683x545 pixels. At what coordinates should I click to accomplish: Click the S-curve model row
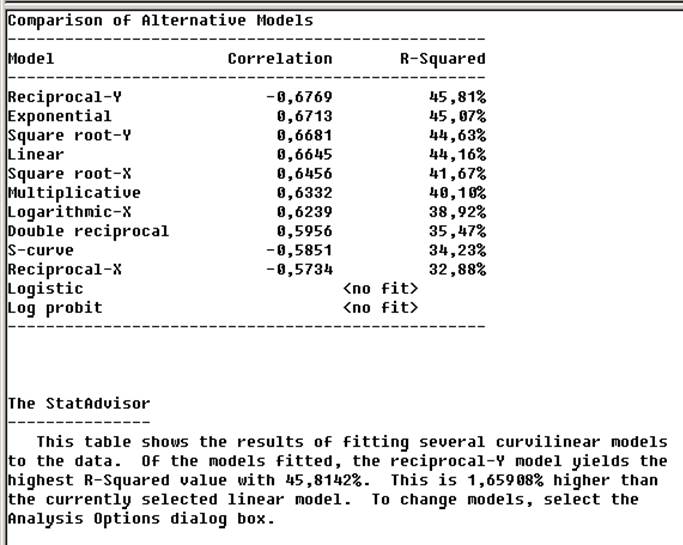(247, 250)
